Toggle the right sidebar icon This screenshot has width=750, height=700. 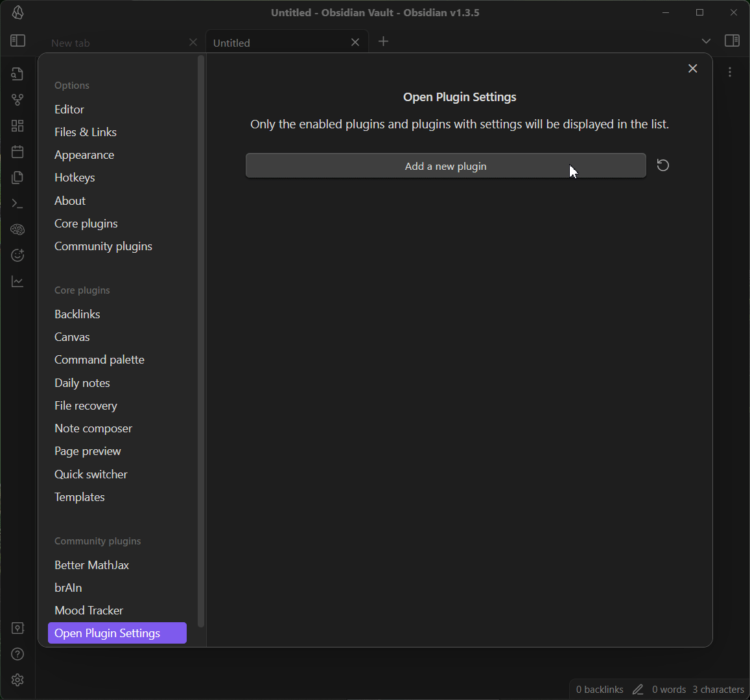click(x=732, y=41)
